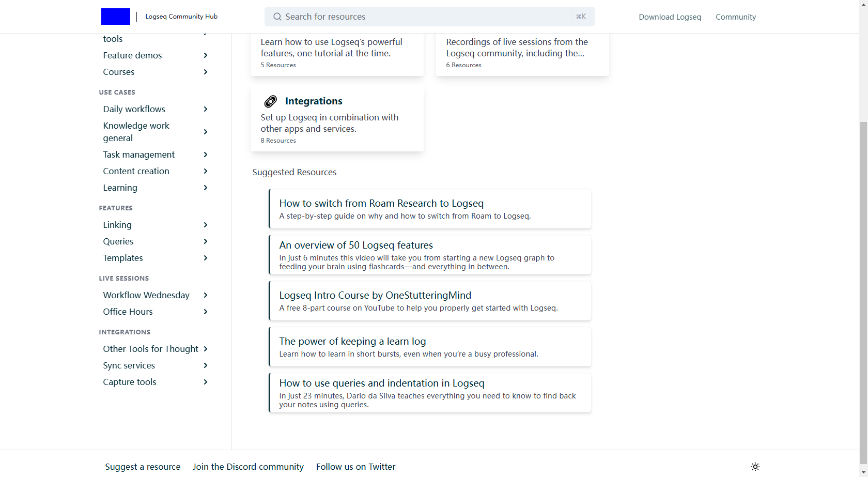Viewport: 868px width, 477px height.
Task: Expand the Office Hours chevron
Action: click(x=206, y=312)
